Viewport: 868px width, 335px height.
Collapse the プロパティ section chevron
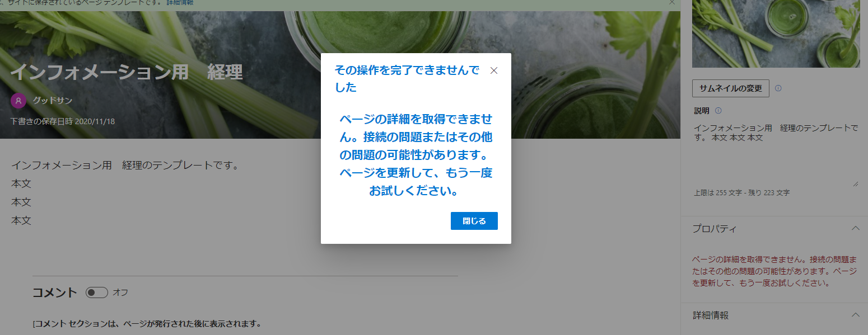coord(855,228)
